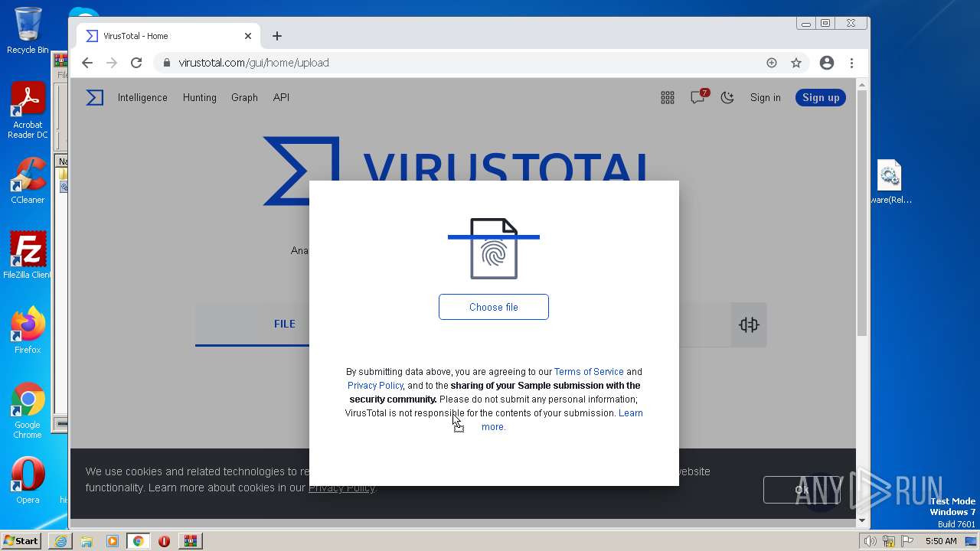Screen dimensions: 980x551
Task: Open the Privacy Policy link in the dialog
Action: [x=375, y=386]
